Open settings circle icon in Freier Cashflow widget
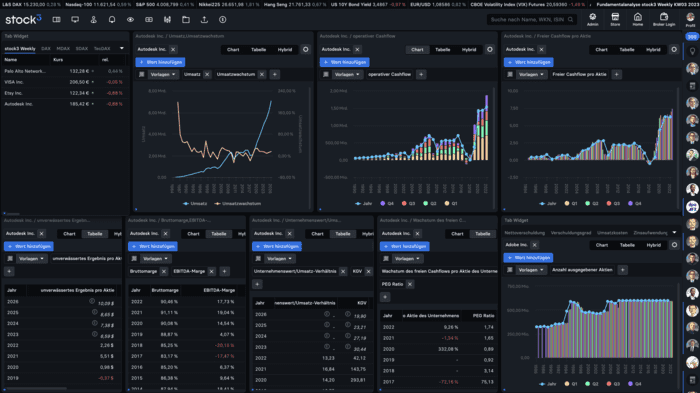 (x=674, y=50)
